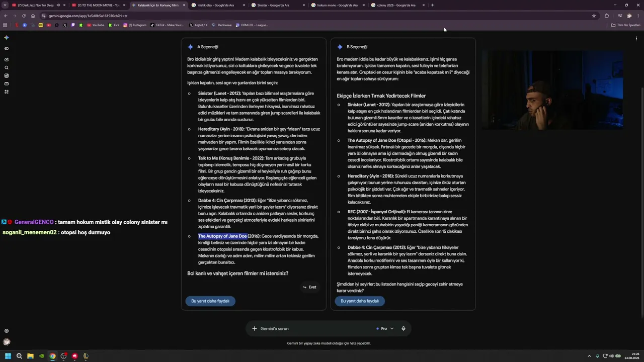The height and width of the screenshot is (362, 644).
Task: Open the browser extensions puzzle icon
Action: (x=606, y=16)
